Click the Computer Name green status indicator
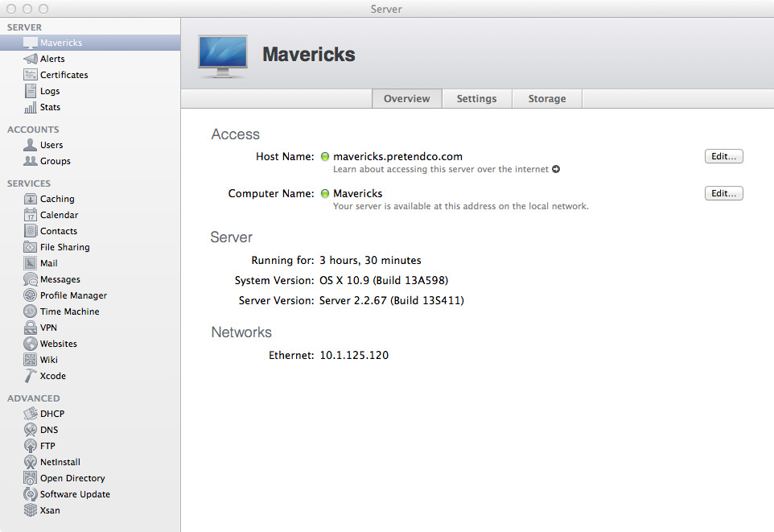 coord(325,194)
